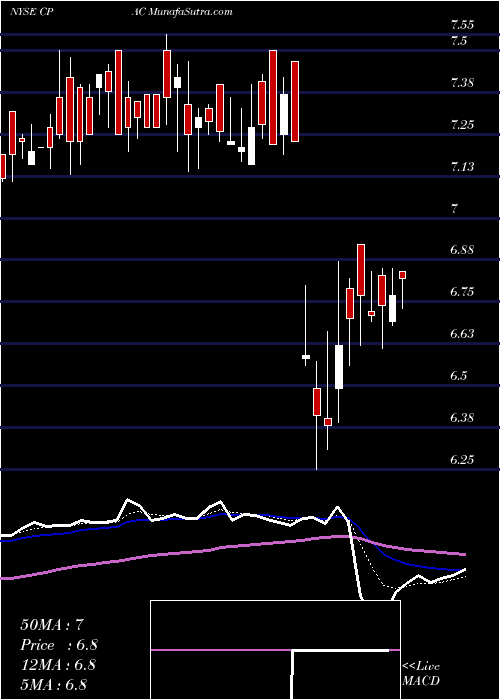
Task: Select the 6.25 price axis label
Action: [x=463, y=460]
